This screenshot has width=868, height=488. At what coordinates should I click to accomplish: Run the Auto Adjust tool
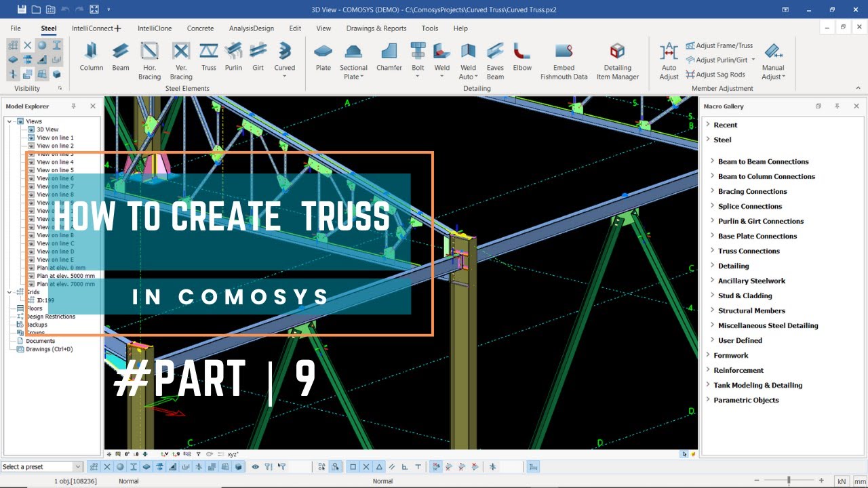point(669,61)
